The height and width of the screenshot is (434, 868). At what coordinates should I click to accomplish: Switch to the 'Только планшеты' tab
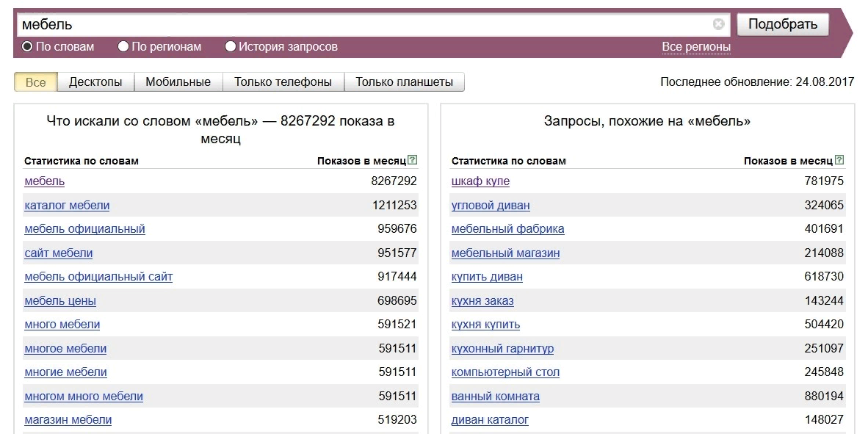click(x=404, y=82)
